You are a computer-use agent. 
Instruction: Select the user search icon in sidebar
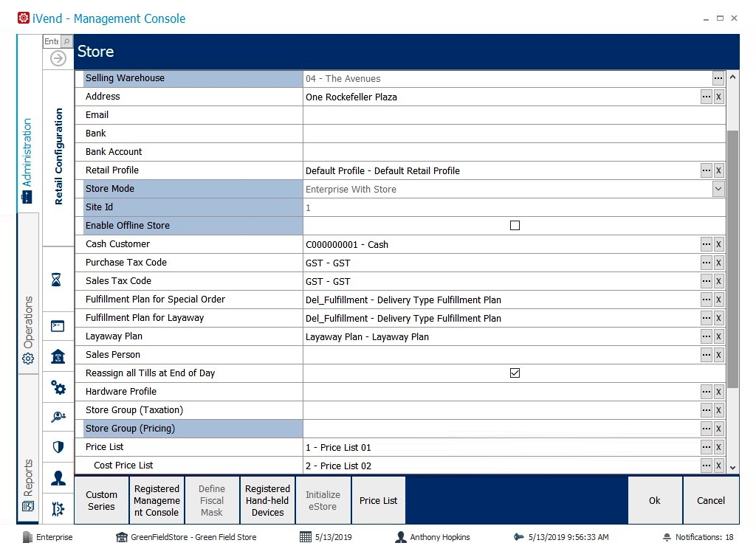click(58, 418)
